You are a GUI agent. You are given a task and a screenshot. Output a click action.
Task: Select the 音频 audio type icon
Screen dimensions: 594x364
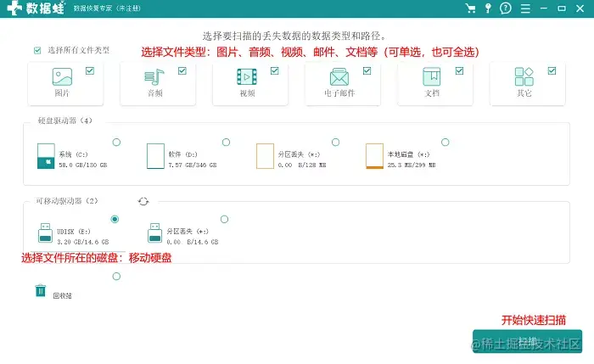[x=154, y=77]
